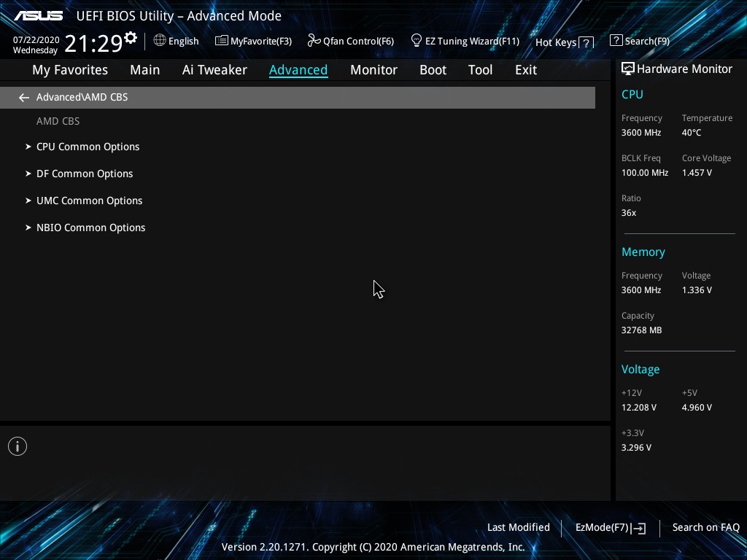747x560 pixels.
Task: Expand UMC Common Options
Action: (x=90, y=201)
